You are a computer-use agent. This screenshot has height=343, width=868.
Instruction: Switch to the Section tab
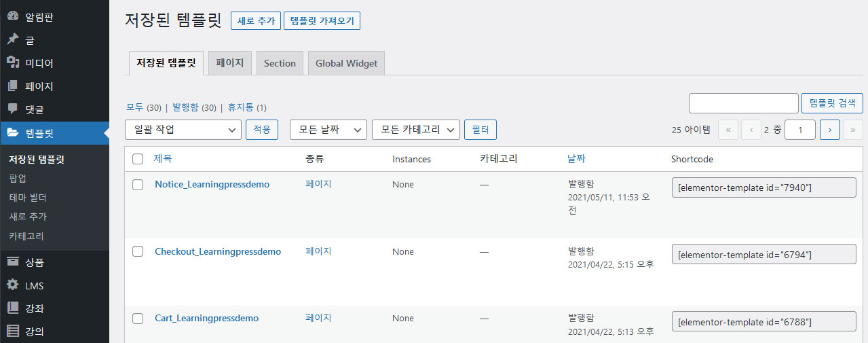coord(280,63)
